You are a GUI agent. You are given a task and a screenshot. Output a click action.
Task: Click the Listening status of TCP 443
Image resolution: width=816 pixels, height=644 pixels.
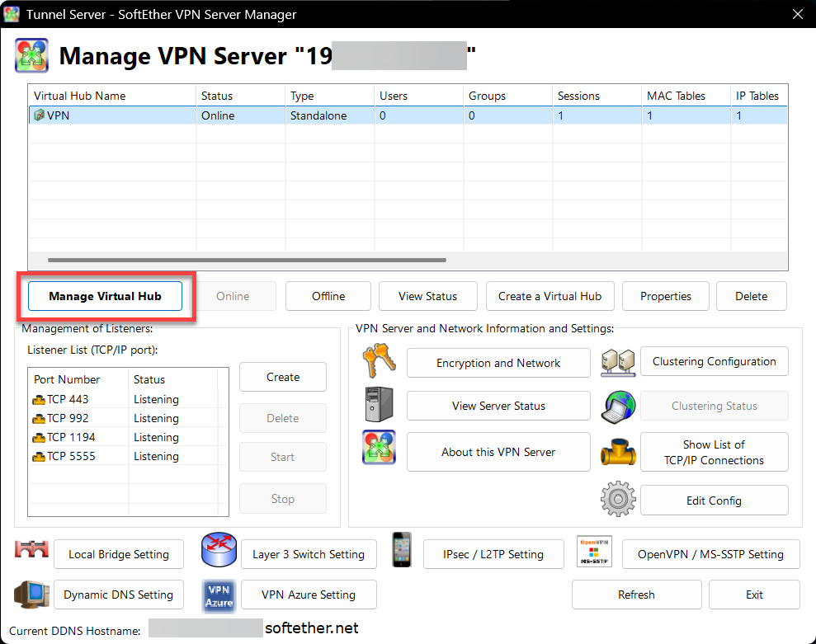[x=156, y=399]
